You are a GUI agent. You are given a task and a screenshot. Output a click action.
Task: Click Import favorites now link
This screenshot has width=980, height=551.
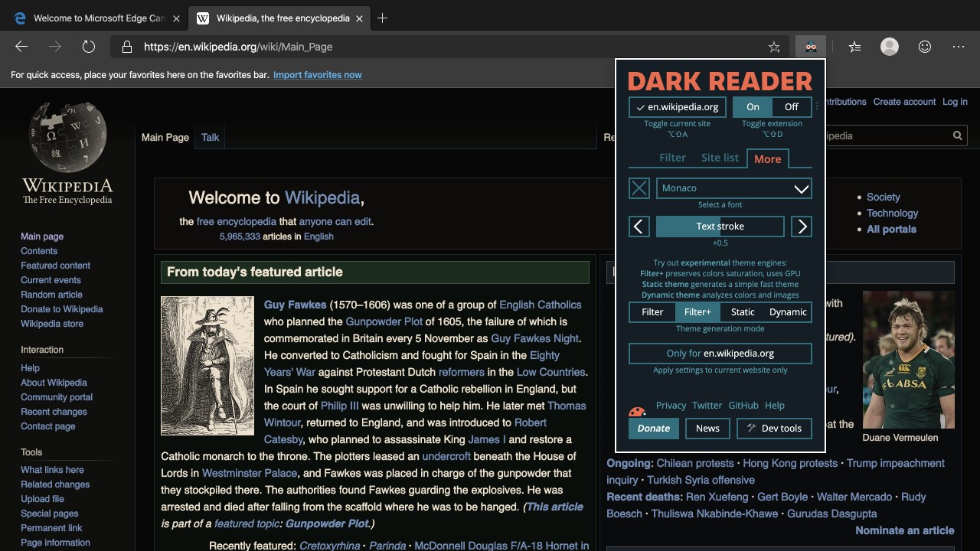pos(318,75)
